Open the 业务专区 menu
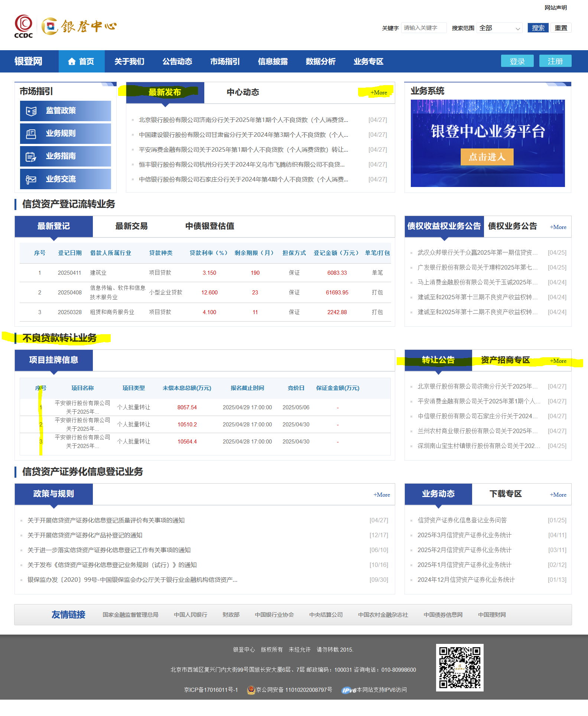The height and width of the screenshot is (716, 588). (368, 61)
